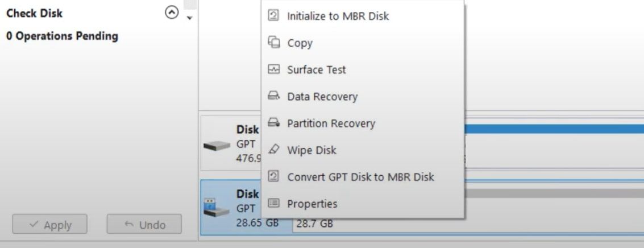Select the blue partition bar of the 476.9 GB disk
644x248 pixels.
click(x=551, y=129)
